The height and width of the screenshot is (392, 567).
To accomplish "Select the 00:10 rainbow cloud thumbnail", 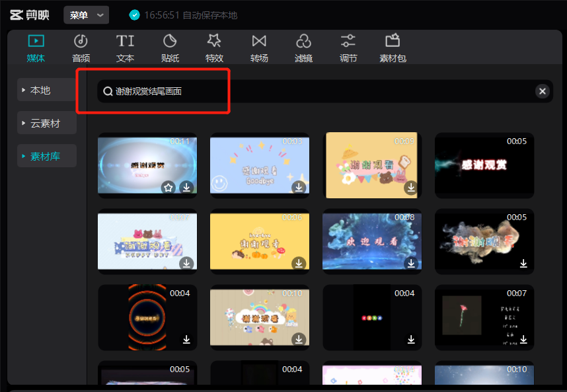I will [260, 317].
